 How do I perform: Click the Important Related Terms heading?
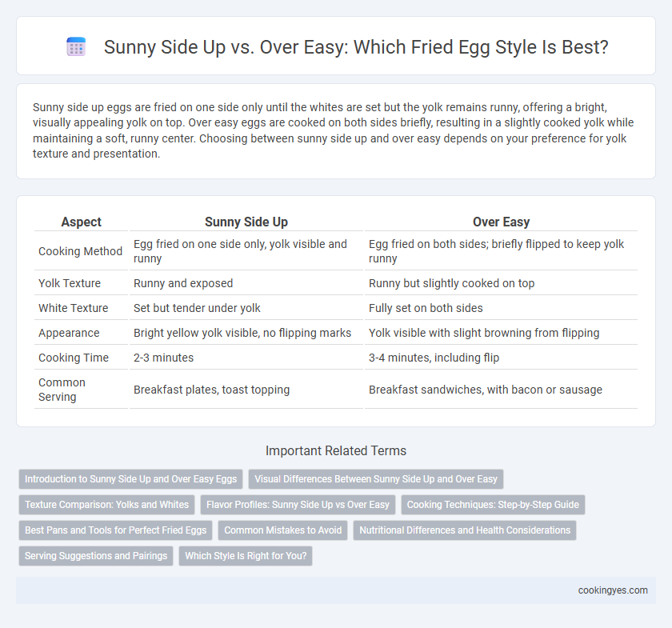tap(336, 450)
